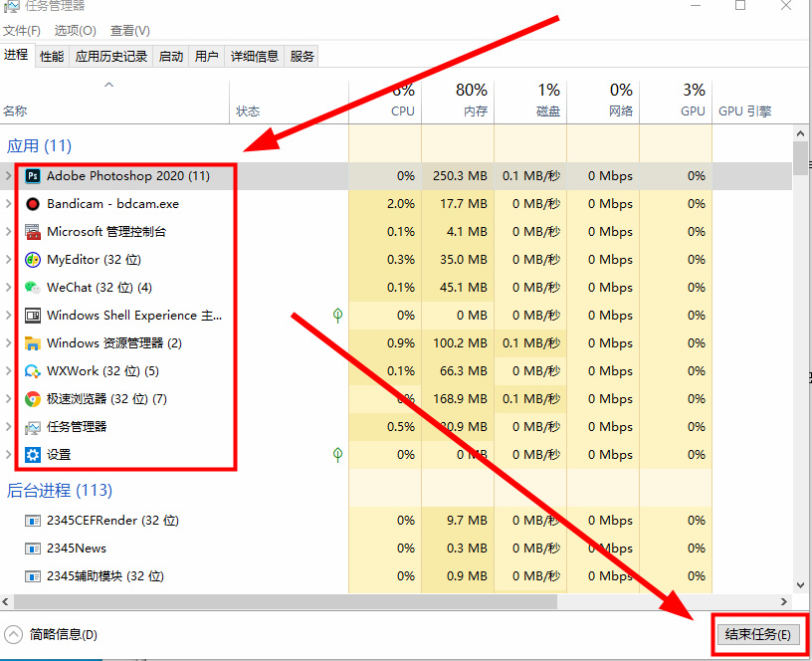Expand the Adobe Photoshop 2020 process group
Screen dimensions: 812x661
(x=9, y=176)
